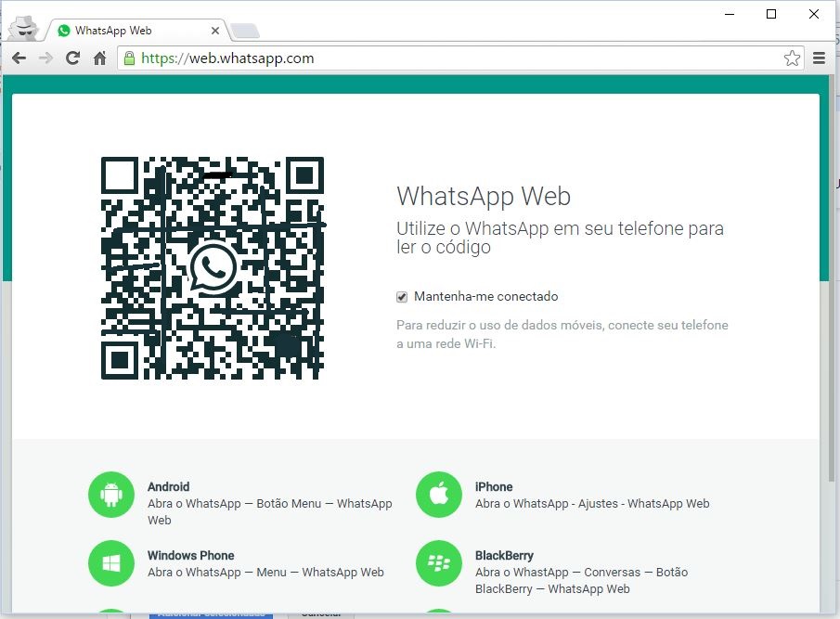
Task: Open the browser home page icon
Action: [101, 58]
